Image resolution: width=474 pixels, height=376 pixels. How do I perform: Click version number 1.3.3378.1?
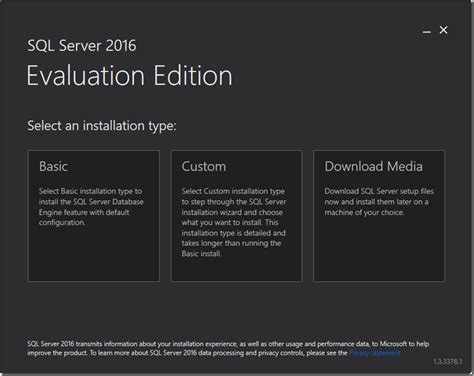pyautogui.click(x=448, y=362)
